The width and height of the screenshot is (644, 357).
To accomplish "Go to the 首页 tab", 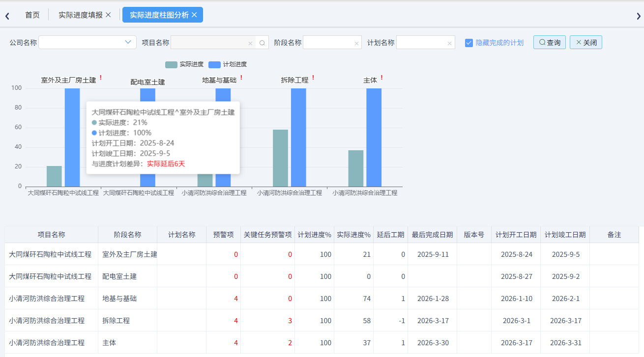I will [32, 15].
